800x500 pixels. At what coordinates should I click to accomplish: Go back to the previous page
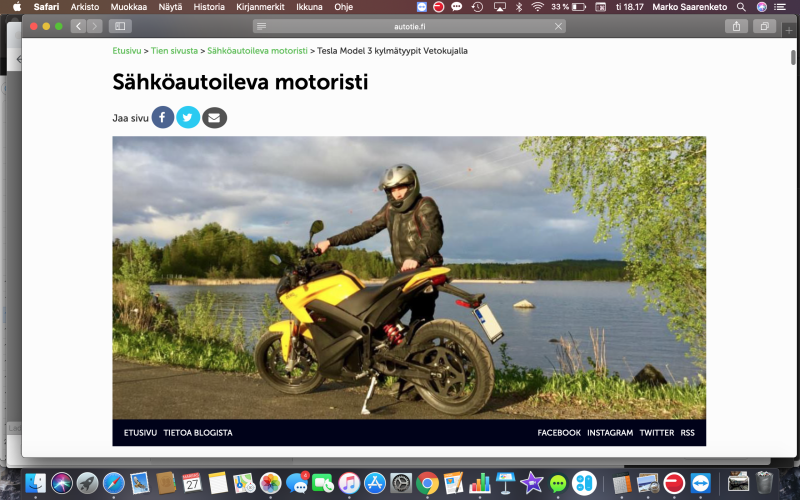pos(78,26)
